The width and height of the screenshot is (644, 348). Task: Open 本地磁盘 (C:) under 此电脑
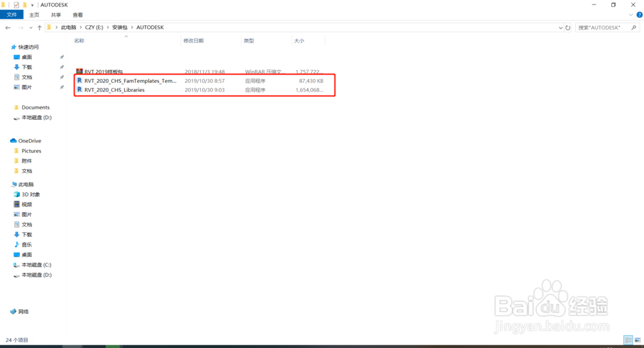pyautogui.click(x=36, y=264)
